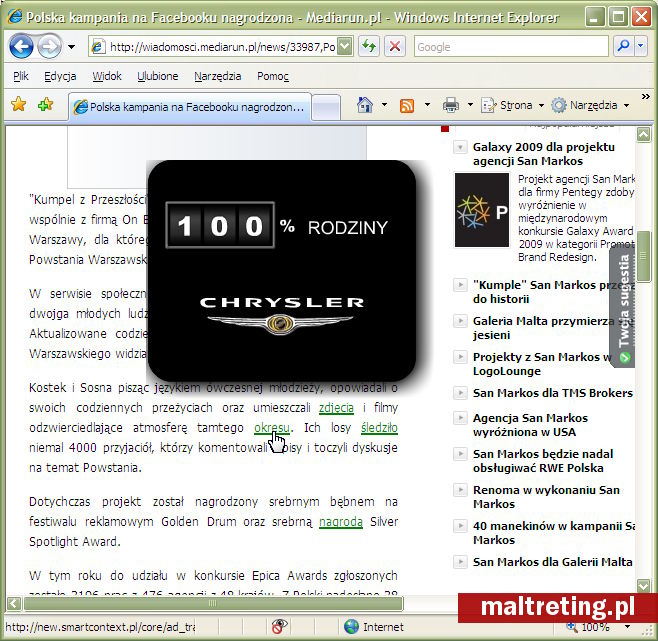Click the vertical scrollbar up arrow
Screen dimensions: 658x641
[x=643, y=134]
